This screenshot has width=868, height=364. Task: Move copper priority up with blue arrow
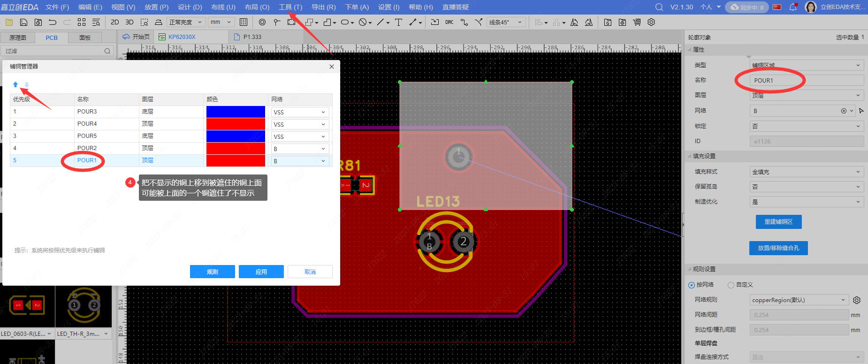click(15, 84)
